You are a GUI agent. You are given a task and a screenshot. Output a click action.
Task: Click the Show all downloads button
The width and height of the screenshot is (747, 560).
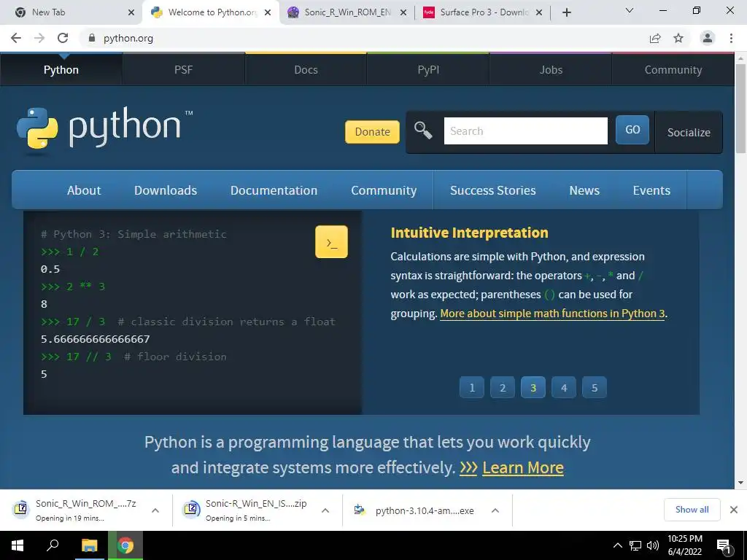pyautogui.click(x=692, y=510)
